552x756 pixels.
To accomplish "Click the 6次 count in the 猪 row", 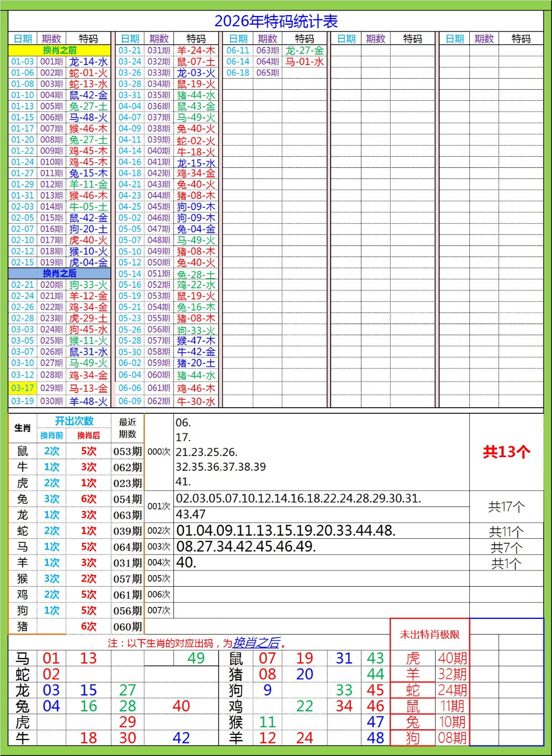I will click(88, 626).
